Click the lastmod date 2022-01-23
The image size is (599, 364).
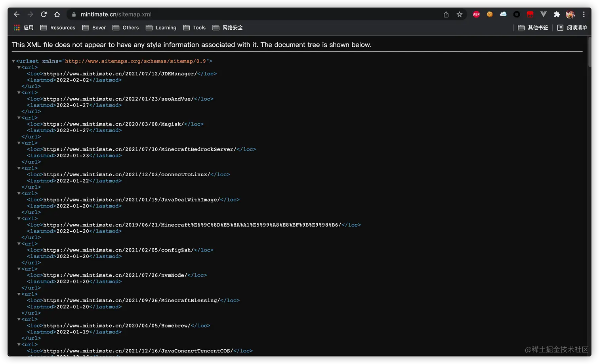[x=73, y=156]
